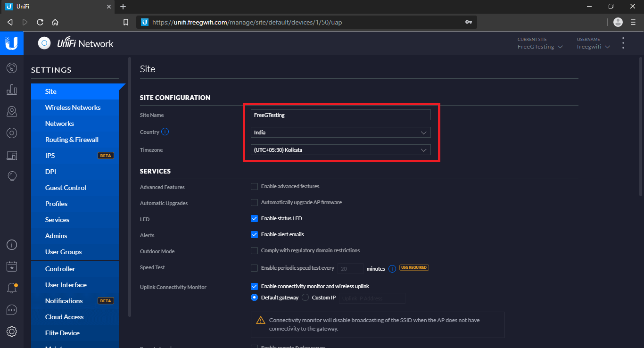Viewport: 644px width, 348px height.
Task: Open the live chat bubble icon
Action: coord(12,310)
